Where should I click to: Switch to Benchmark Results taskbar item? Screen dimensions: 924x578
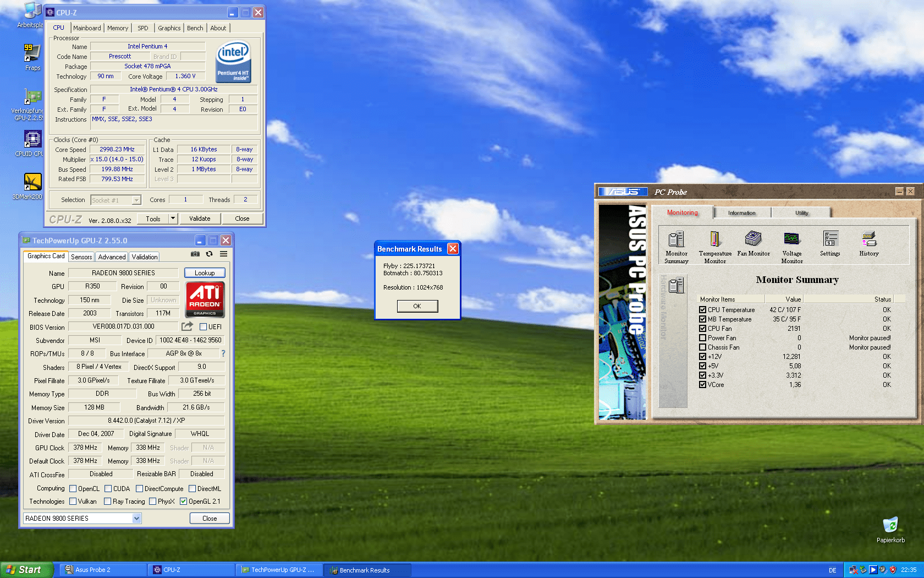tap(367, 570)
